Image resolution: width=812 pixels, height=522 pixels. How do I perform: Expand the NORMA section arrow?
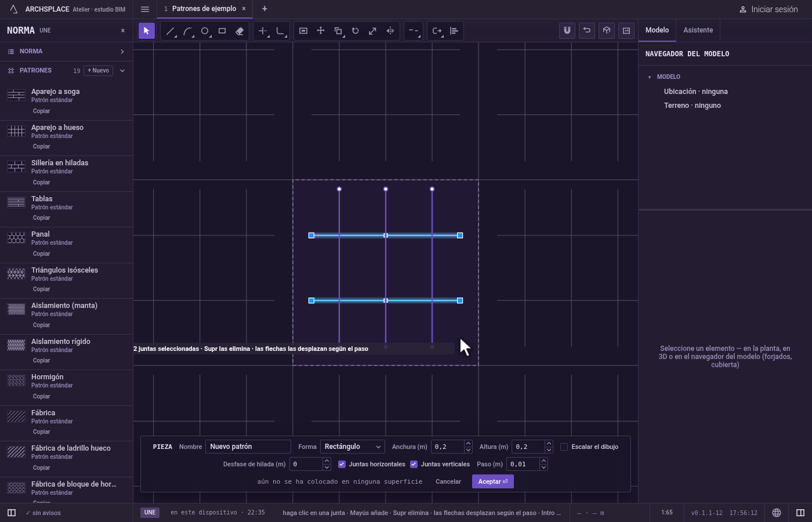pos(122,52)
